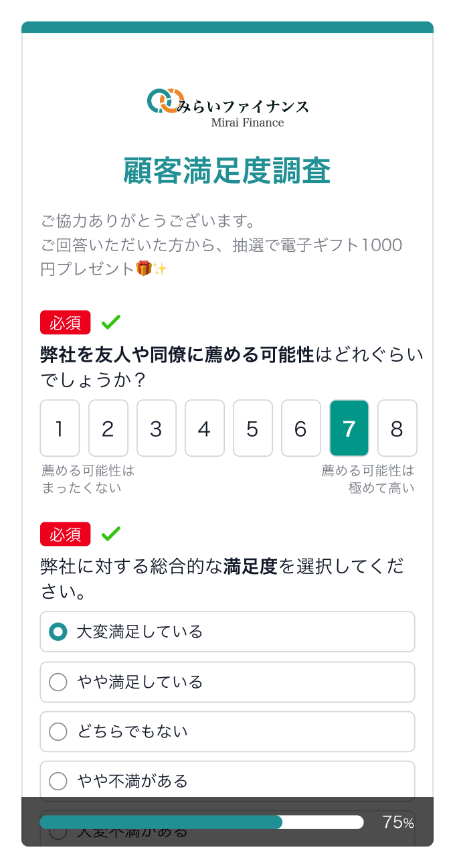
Task: Click rating 6 in the scale row
Action: pos(300,428)
